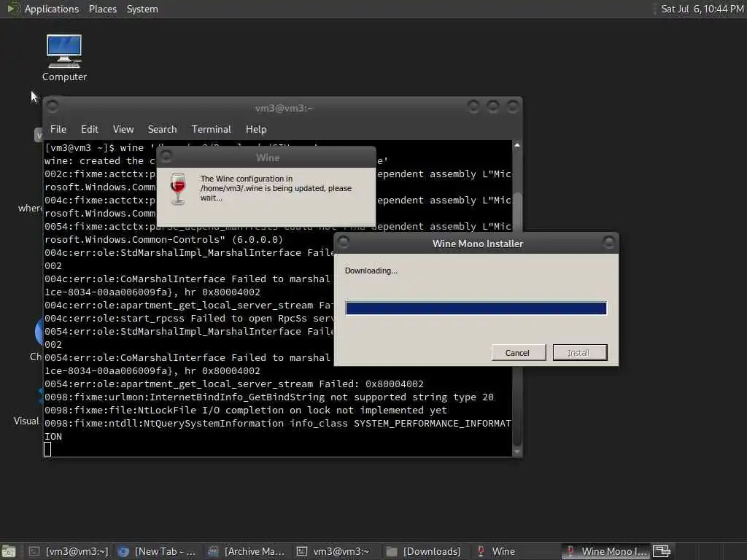Click the wine glass icon in Wine dialog
The height and width of the screenshot is (560, 747).
tap(178, 189)
